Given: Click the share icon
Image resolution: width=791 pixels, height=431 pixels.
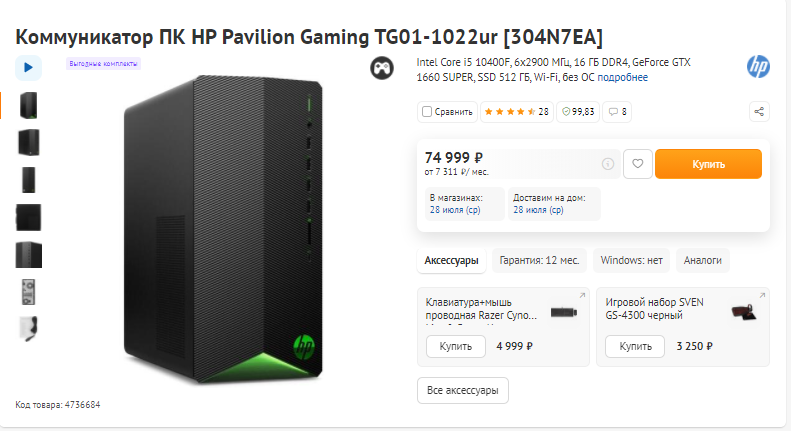Looking at the screenshot, I should 759,111.
